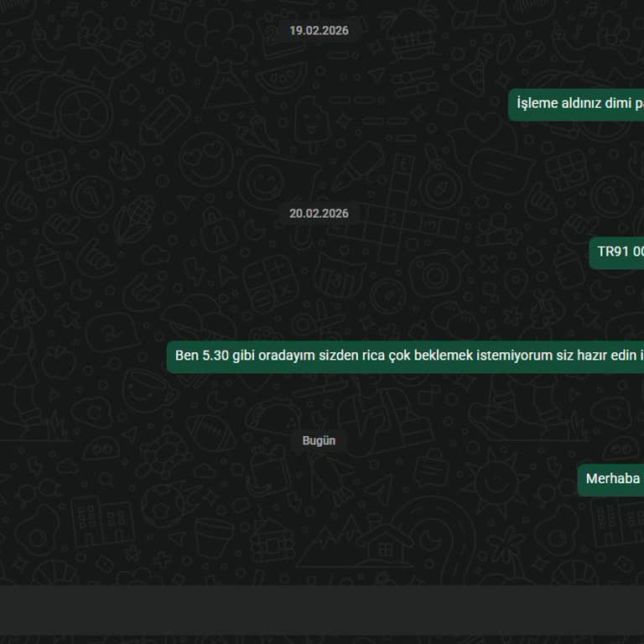Focus the message composer bar at bottom

coord(322,610)
